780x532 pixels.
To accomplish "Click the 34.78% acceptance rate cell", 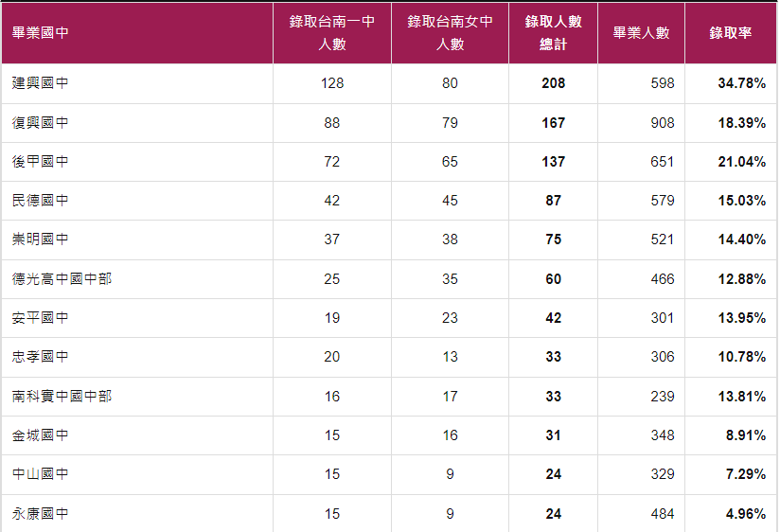I will tap(741, 83).
